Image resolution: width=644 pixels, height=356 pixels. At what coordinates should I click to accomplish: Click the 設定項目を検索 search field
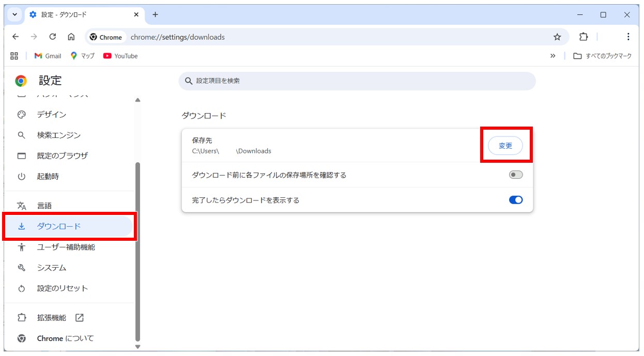[x=357, y=81]
